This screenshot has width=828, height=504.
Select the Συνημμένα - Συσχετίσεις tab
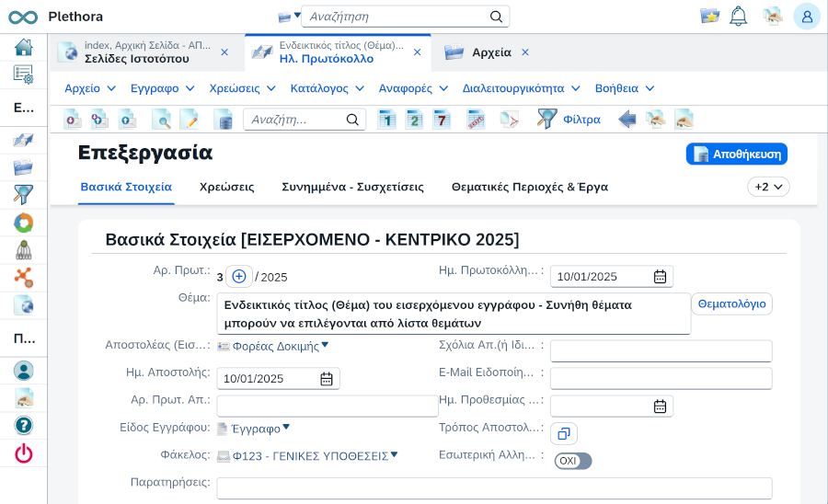[352, 187]
